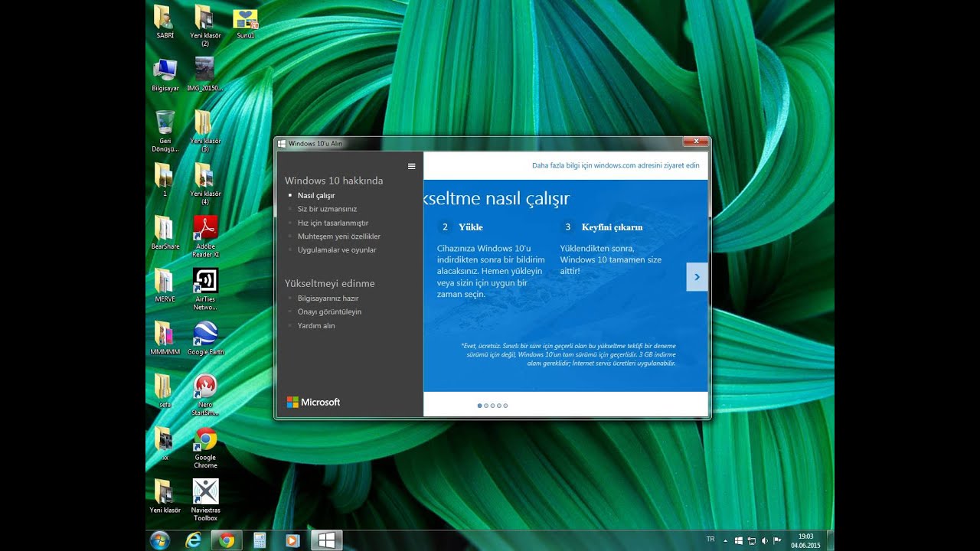The image size is (980, 551).
Task: Select the MERVE folder
Action: tap(165, 286)
